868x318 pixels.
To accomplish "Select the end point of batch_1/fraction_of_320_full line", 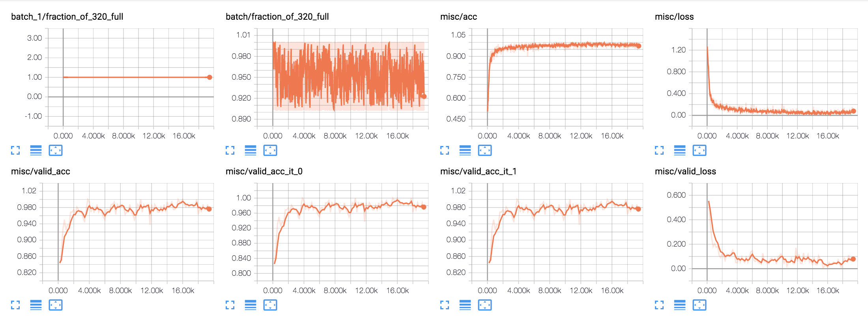I will coord(210,77).
